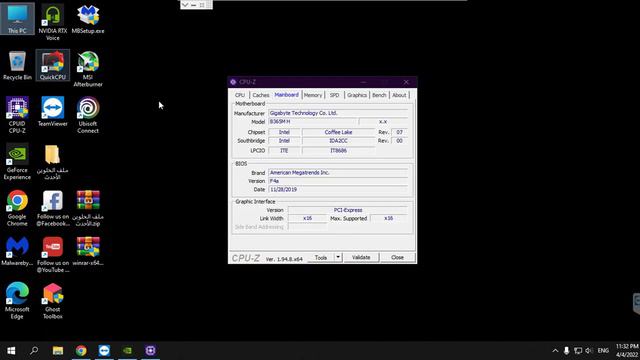Click Southbridge value field
This screenshot has width=640, height=360.
coord(338,141)
